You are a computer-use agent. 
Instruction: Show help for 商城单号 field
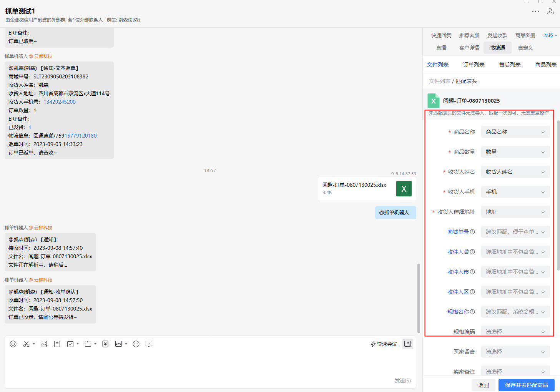(472, 232)
